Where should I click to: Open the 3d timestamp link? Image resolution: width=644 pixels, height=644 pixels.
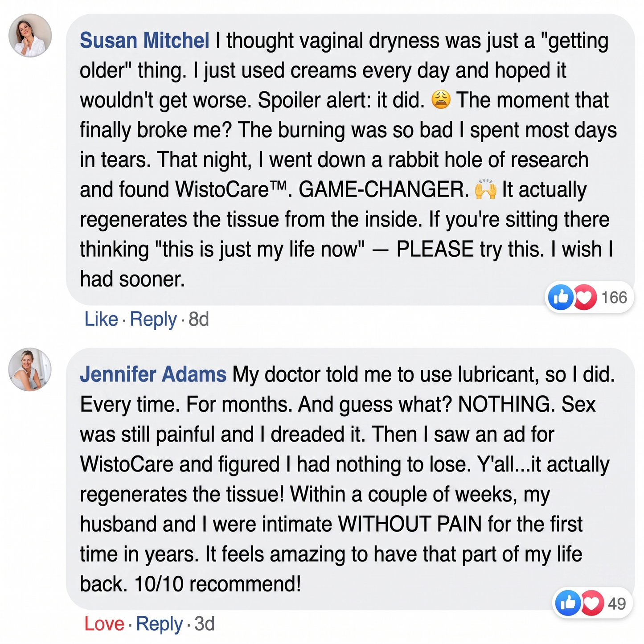[205, 624]
